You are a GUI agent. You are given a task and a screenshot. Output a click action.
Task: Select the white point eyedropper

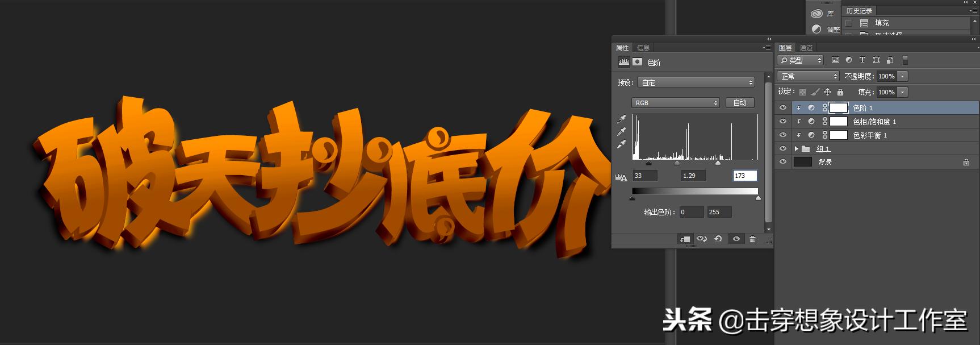click(x=622, y=144)
